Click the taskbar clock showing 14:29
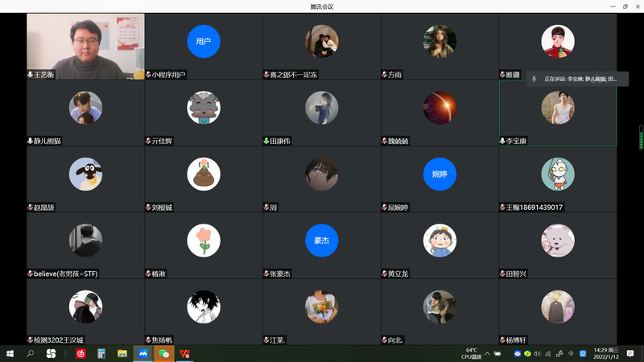 (x=604, y=353)
